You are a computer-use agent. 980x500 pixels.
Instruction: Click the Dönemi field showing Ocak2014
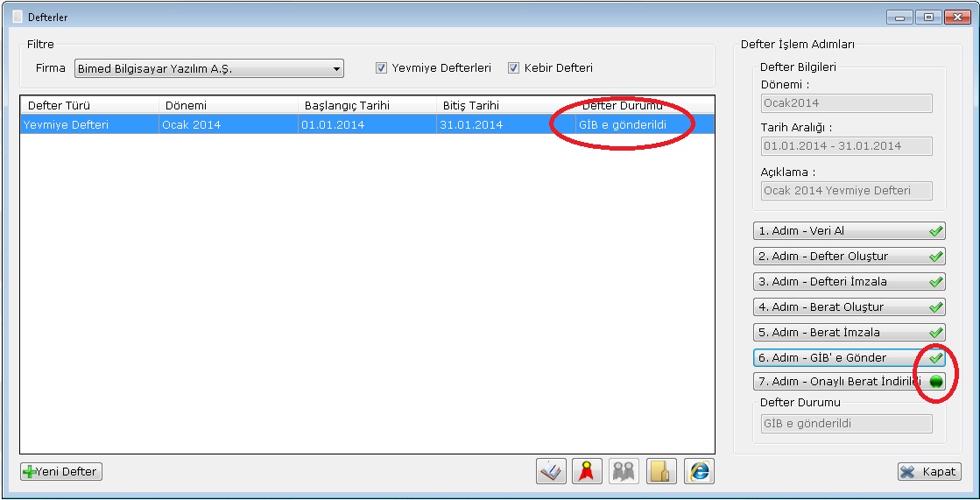(x=846, y=103)
